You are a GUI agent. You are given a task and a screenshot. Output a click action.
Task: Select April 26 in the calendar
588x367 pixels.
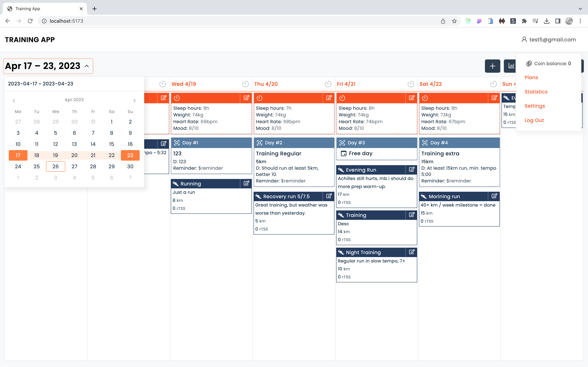click(55, 167)
